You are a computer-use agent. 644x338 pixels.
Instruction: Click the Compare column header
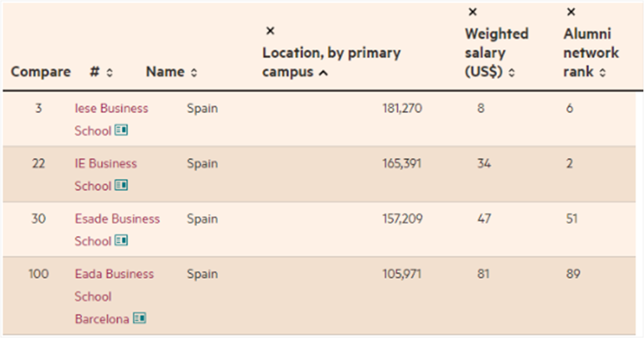click(x=41, y=72)
